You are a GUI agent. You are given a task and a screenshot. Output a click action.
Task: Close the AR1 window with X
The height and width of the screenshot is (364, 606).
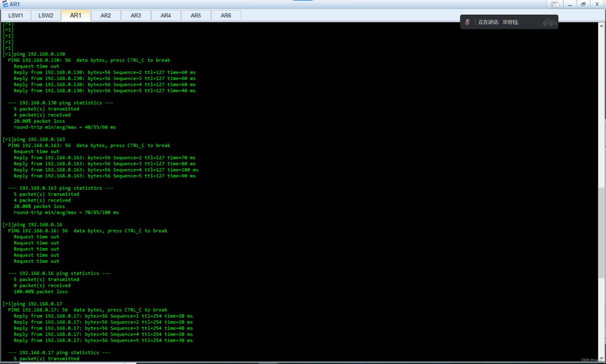(597, 4)
